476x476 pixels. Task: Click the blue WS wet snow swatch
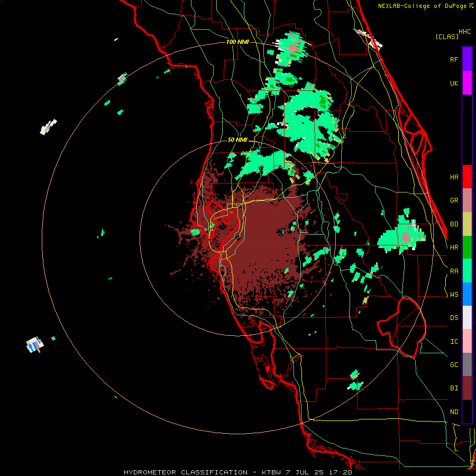467,294
